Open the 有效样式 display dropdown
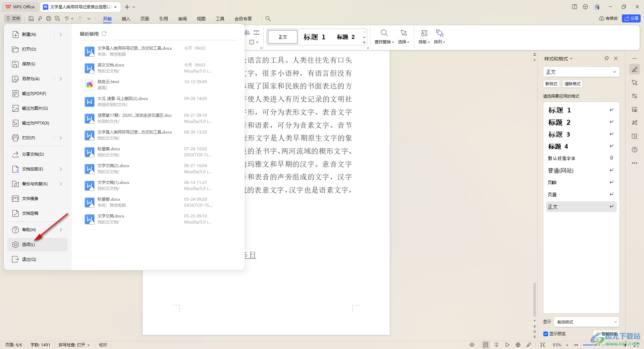This screenshot has height=349, width=644. 586,322
